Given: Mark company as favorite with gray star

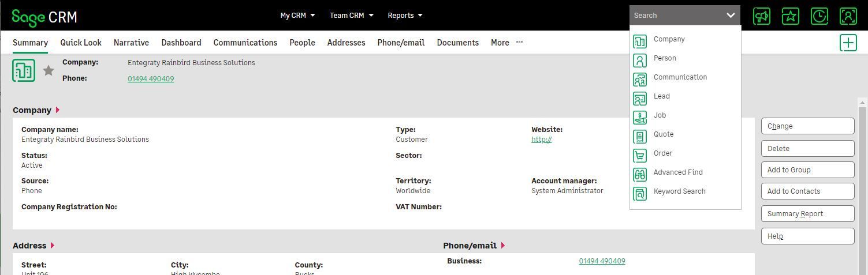Looking at the screenshot, I should point(49,70).
